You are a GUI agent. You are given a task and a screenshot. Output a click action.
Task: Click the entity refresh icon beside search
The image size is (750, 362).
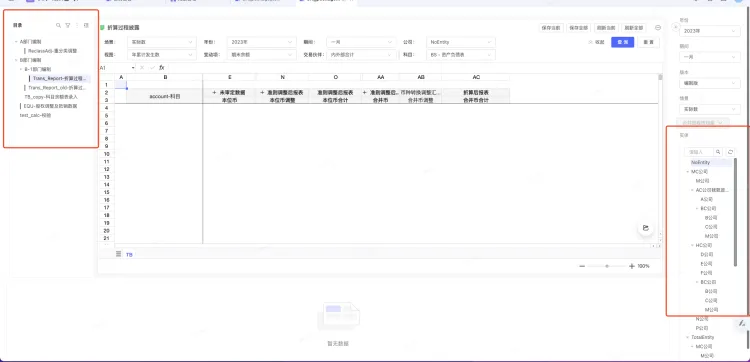(730, 152)
